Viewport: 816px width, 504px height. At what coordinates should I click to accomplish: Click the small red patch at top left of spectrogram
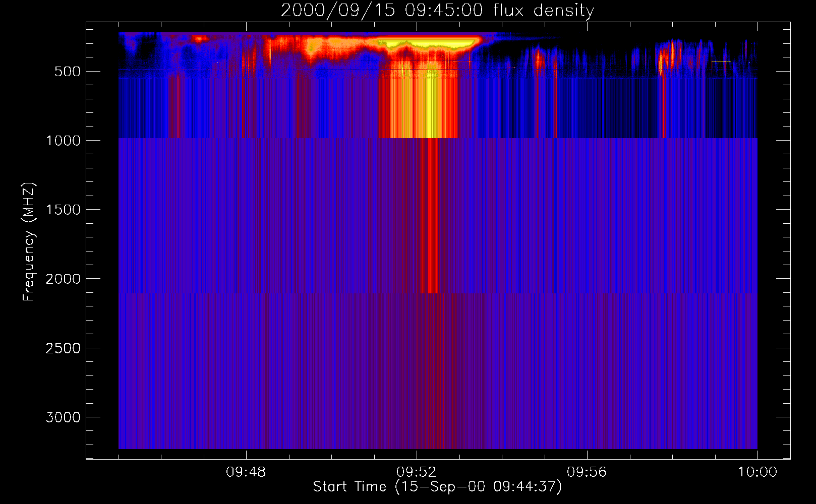[200, 39]
